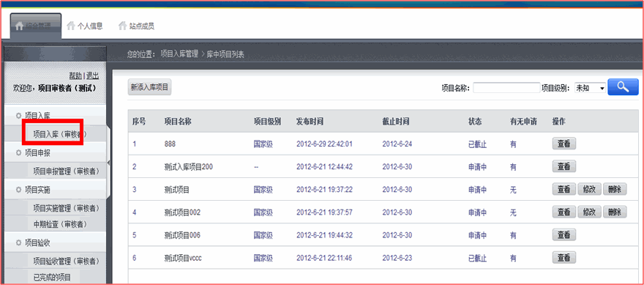Click the gear icon beside 项目申报
This screenshot has width=644, height=285.
pyautogui.click(x=18, y=153)
